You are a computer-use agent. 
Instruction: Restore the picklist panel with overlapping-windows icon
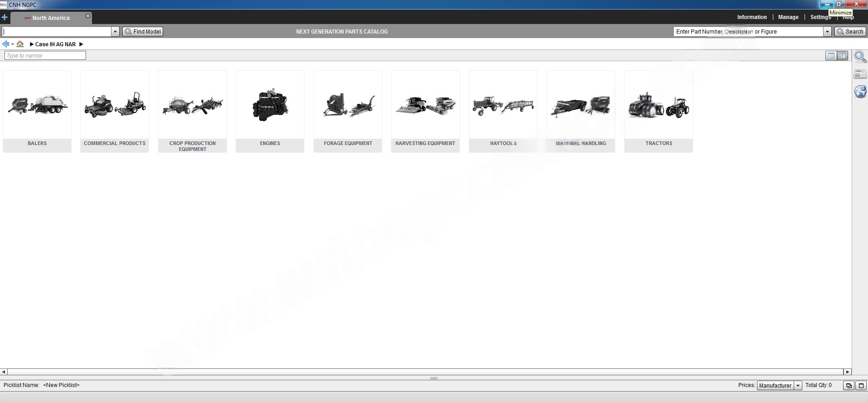(x=849, y=386)
